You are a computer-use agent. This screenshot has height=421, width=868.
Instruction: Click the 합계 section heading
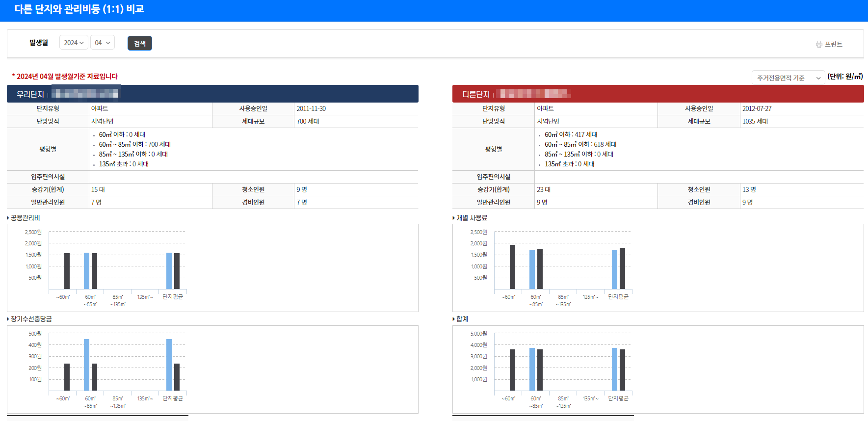[462, 318]
